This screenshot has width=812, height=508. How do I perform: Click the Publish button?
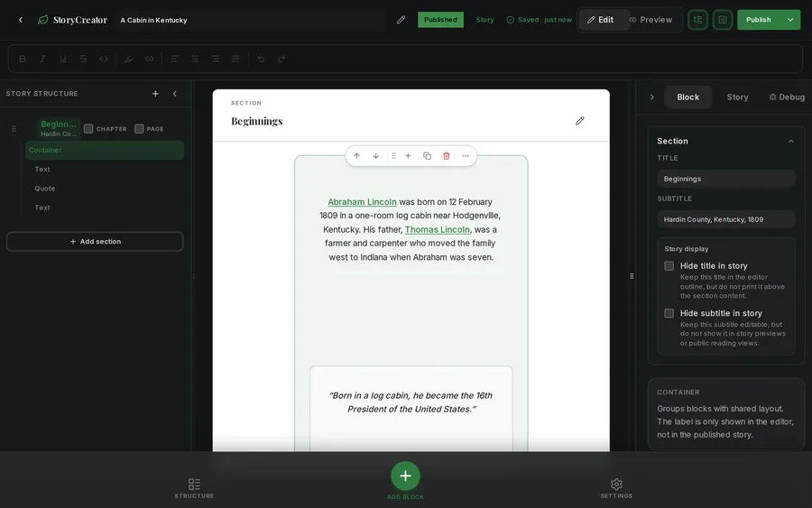(x=759, y=20)
